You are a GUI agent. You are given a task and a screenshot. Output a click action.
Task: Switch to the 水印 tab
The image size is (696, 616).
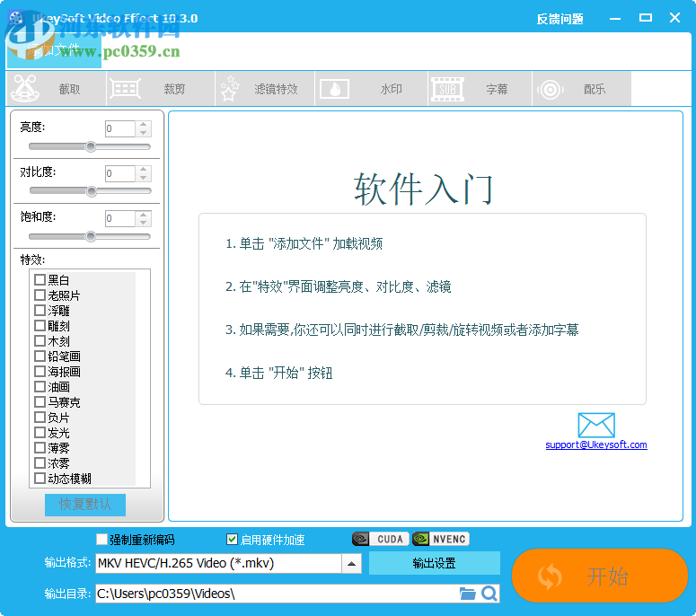click(x=372, y=89)
